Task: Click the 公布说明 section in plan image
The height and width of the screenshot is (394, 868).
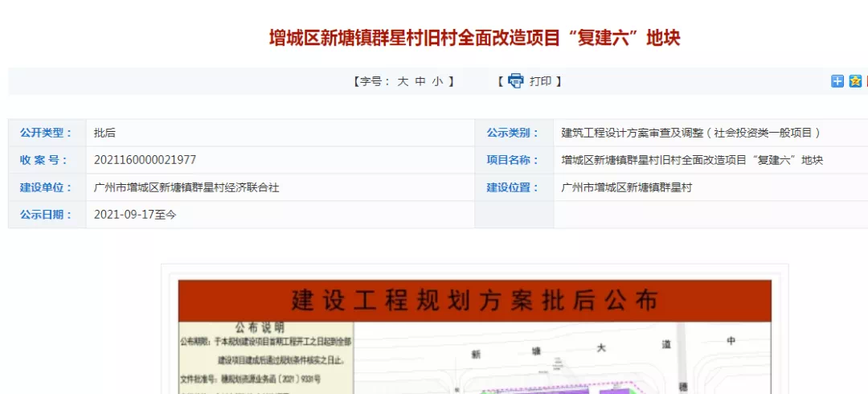Action: [x=259, y=328]
